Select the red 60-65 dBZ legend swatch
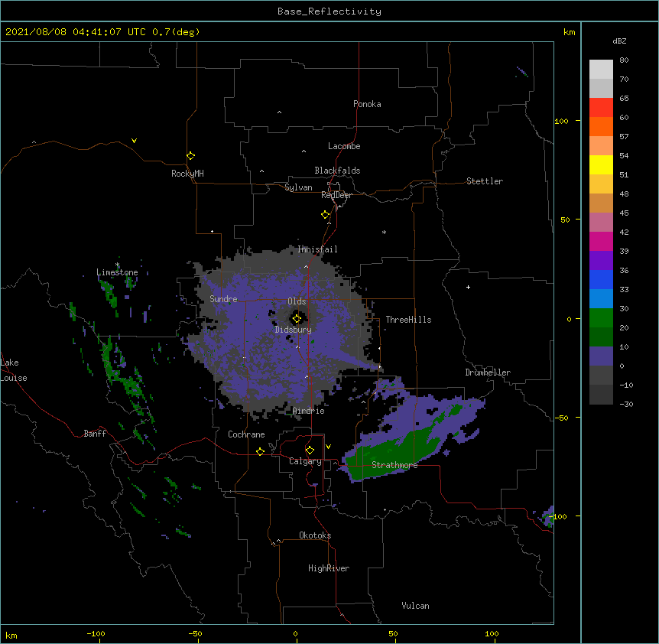659x644 pixels. coord(601,108)
